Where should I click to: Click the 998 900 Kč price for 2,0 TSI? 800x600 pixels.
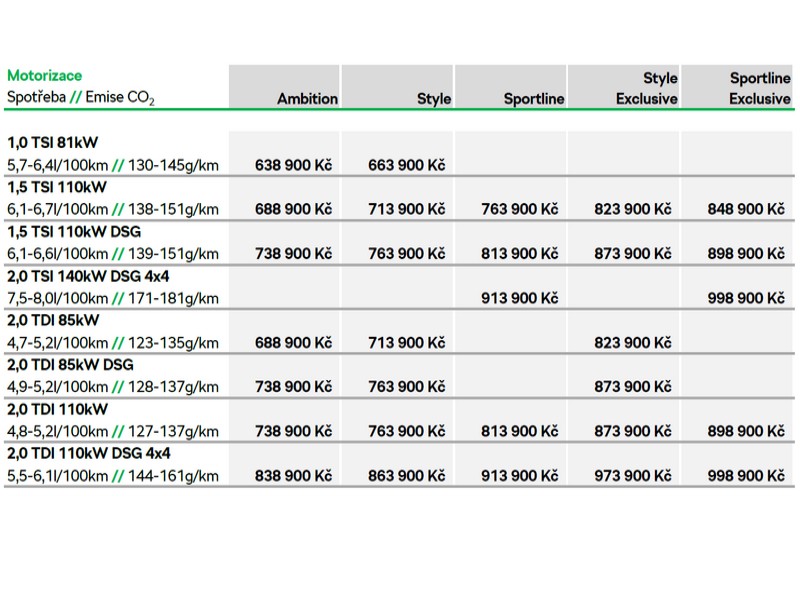pyautogui.click(x=746, y=298)
